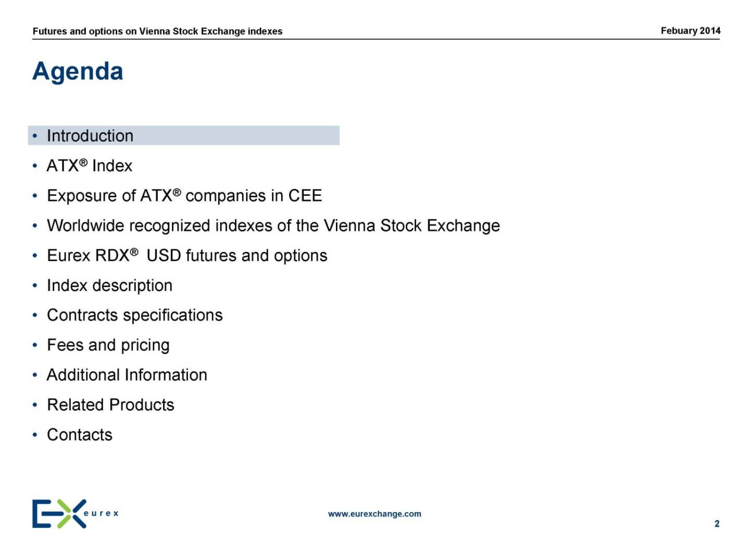Click the header title about Vienna Stock Exchange indexes
The height and width of the screenshot is (560, 750).
pos(157,31)
